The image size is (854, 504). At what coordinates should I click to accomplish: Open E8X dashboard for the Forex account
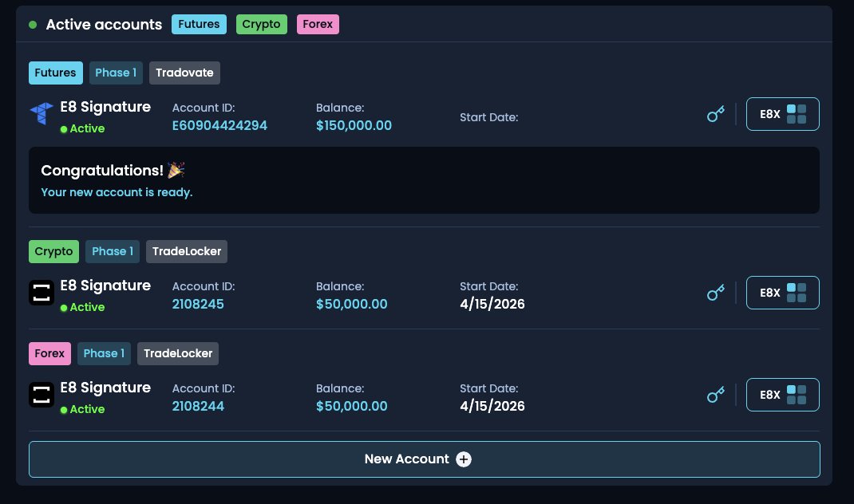[x=783, y=395]
